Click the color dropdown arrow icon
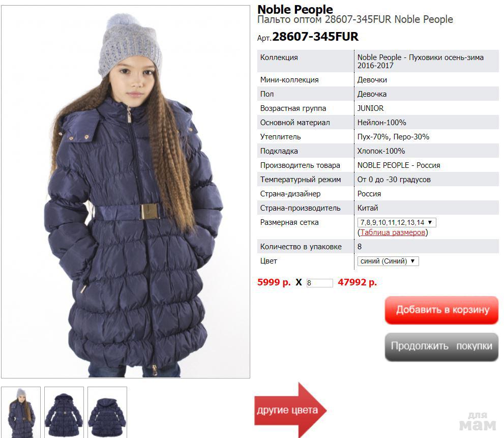Viewport: 504px width, 438px height. click(x=412, y=261)
